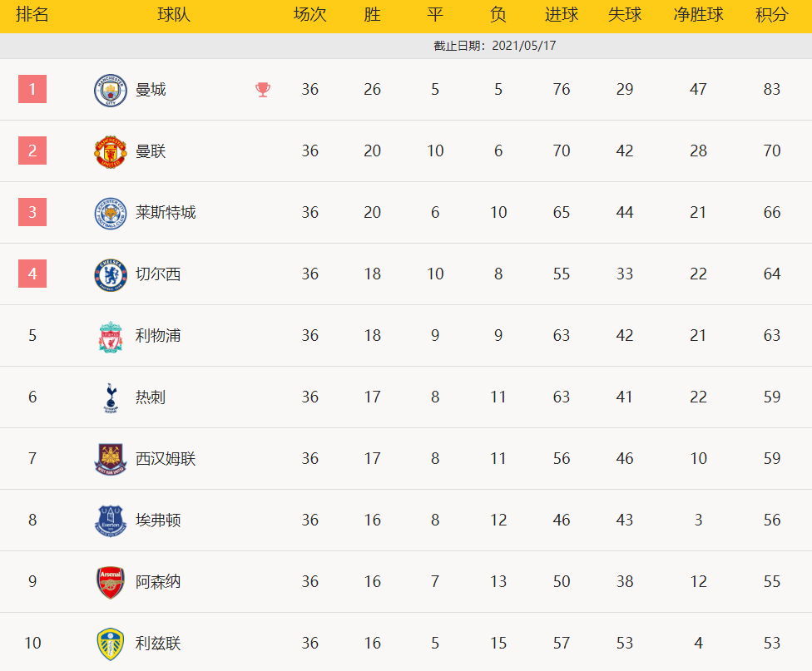Click the 进球 column header
This screenshot has width=812, height=671.
coord(562,14)
